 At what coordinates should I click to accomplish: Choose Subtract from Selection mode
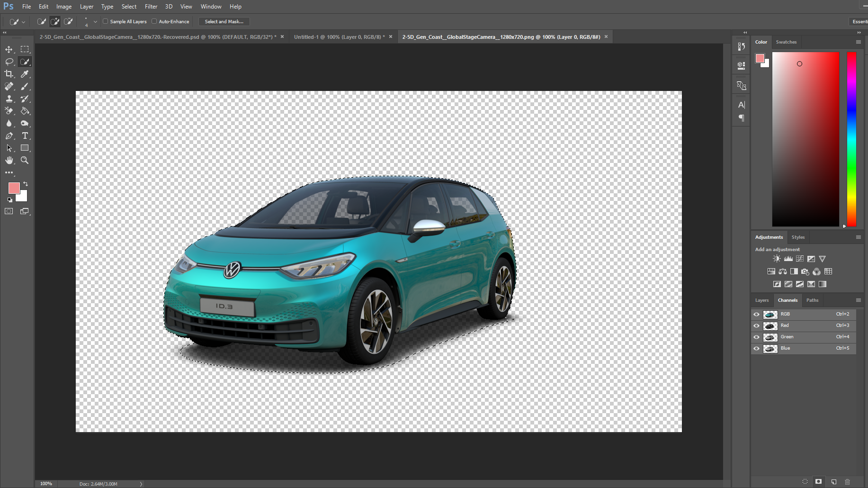point(68,21)
